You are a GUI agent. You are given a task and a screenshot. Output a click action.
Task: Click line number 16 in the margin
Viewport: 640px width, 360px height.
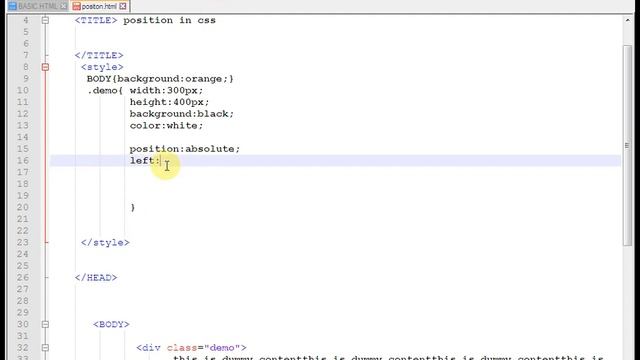(23, 160)
